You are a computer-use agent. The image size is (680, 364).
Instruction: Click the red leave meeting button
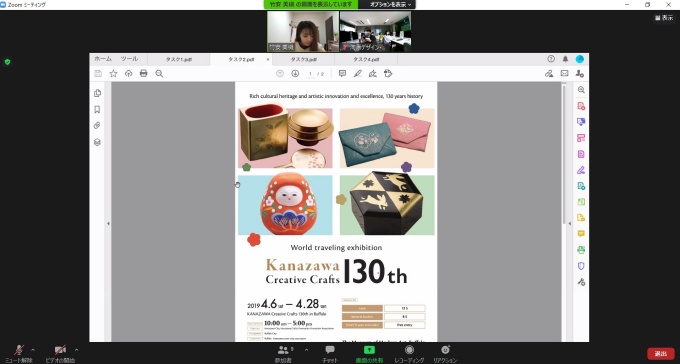tap(660, 354)
